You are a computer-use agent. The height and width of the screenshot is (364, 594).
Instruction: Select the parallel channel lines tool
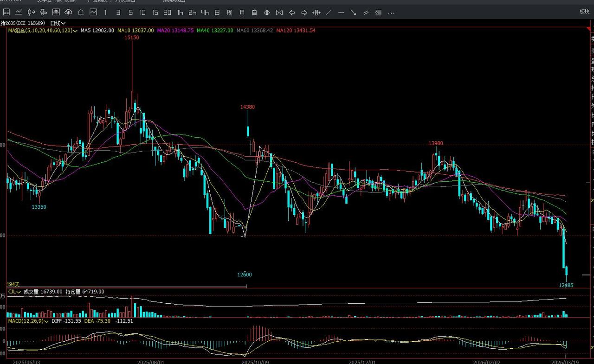coord(366,13)
